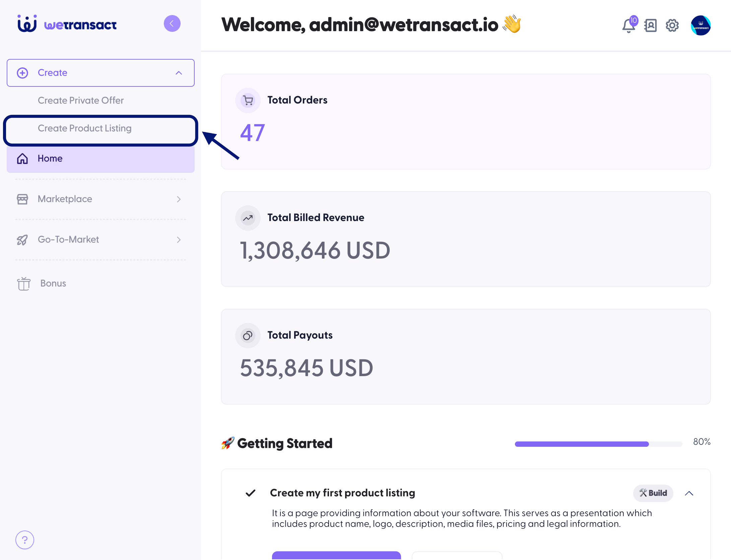Image resolution: width=731 pixels, height=560 pixels.
Task: Click the 80% progress label
Action: [702, 442]
